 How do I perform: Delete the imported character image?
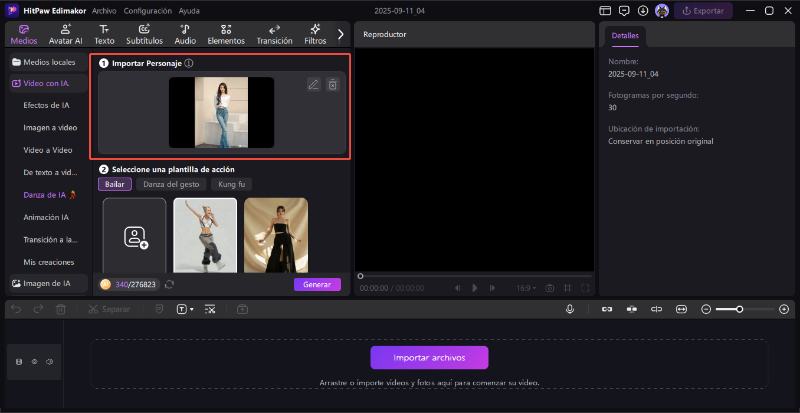tap(333, 85)
